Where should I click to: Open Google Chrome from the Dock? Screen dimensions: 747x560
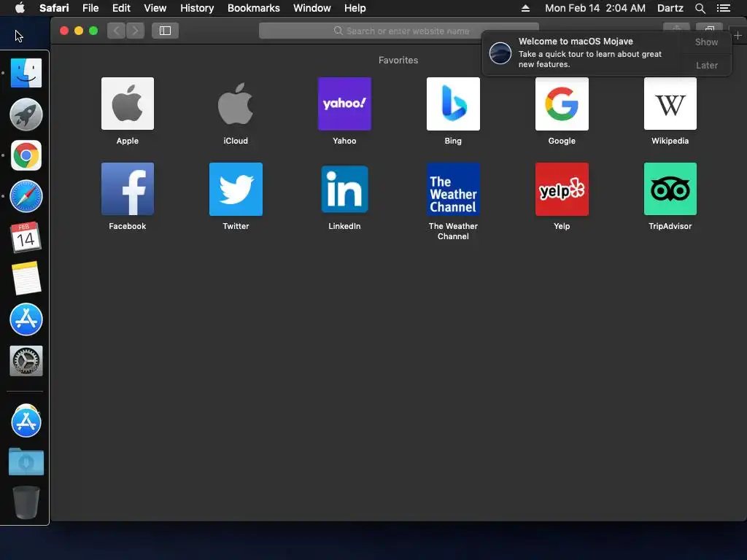(x=26, y=155)
